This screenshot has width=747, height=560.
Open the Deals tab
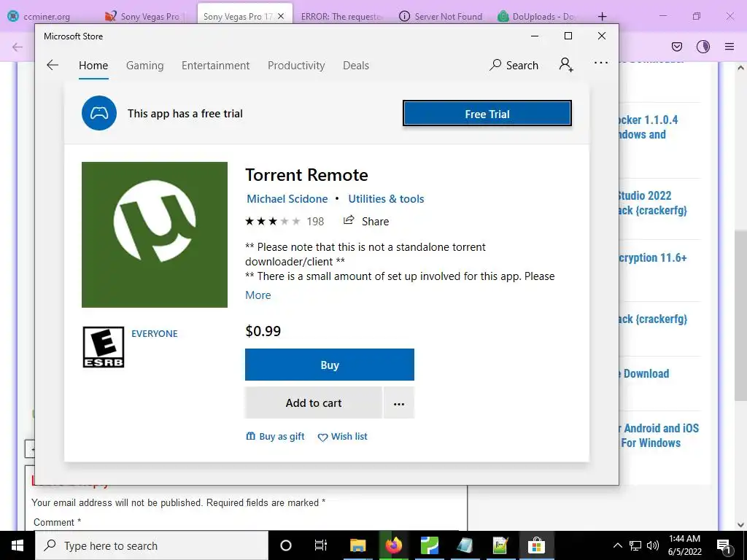click(x=356, y=66)
